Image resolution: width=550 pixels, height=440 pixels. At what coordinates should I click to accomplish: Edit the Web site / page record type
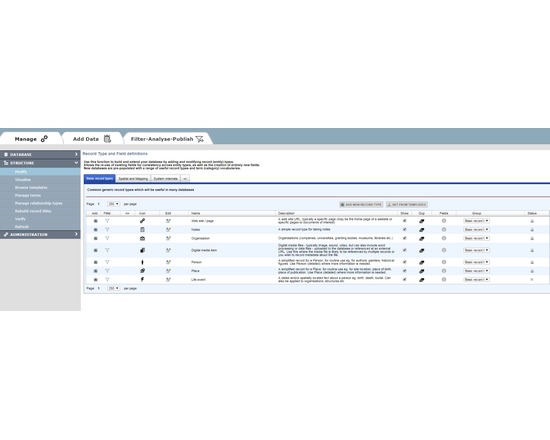168,221
